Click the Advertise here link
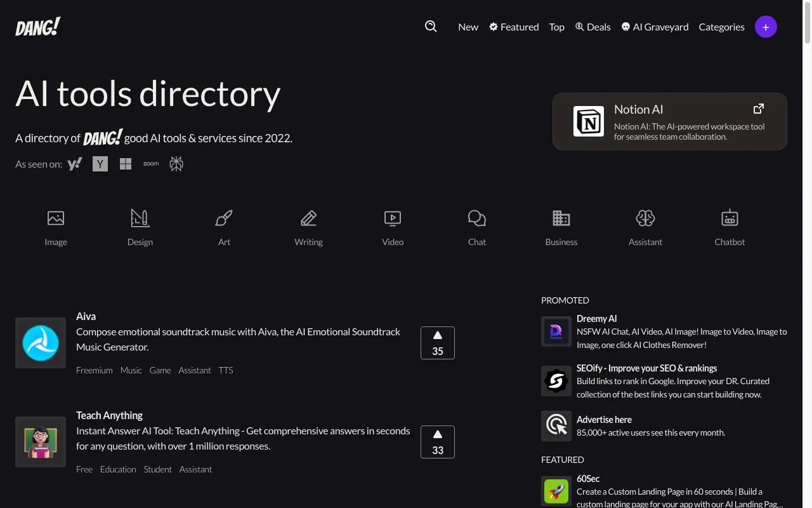The width and height of the screenshot is (812, 508). tap(604, 420)
